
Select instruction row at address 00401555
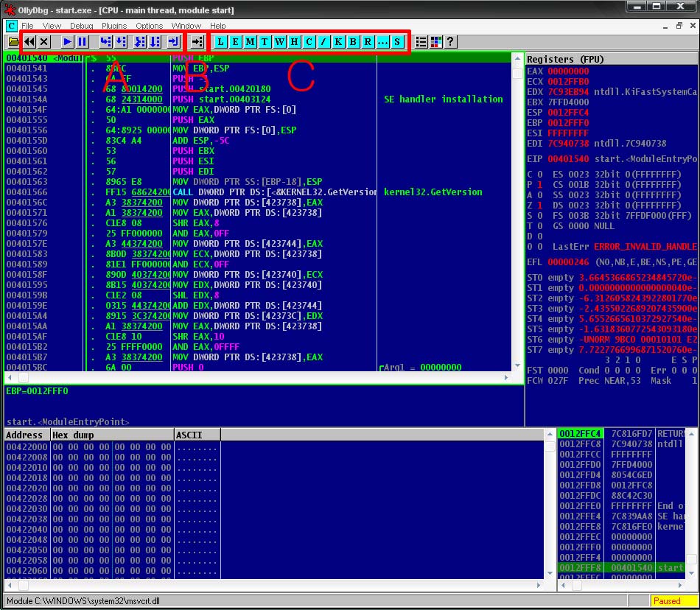coord(258,120)
